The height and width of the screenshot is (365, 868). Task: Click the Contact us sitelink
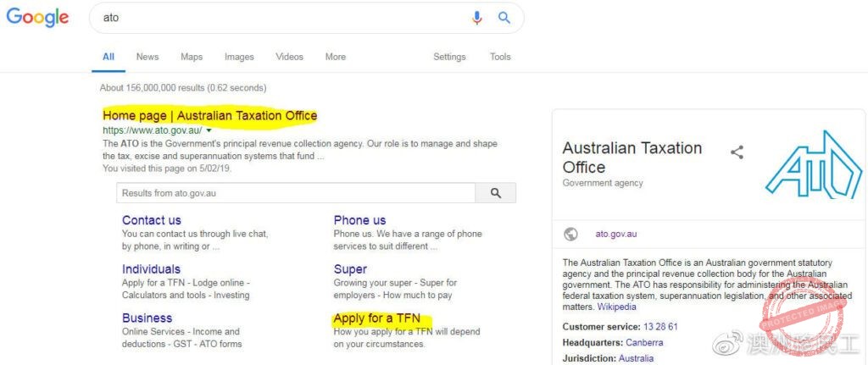[151, 220]
